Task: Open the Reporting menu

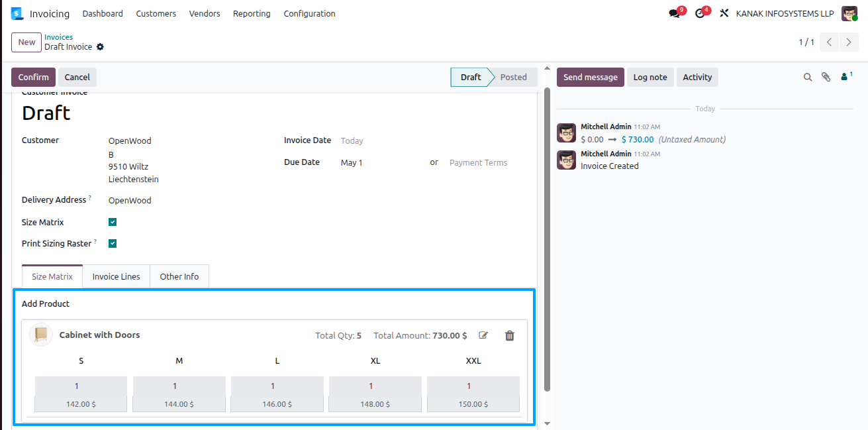Action: coord(252,13)
